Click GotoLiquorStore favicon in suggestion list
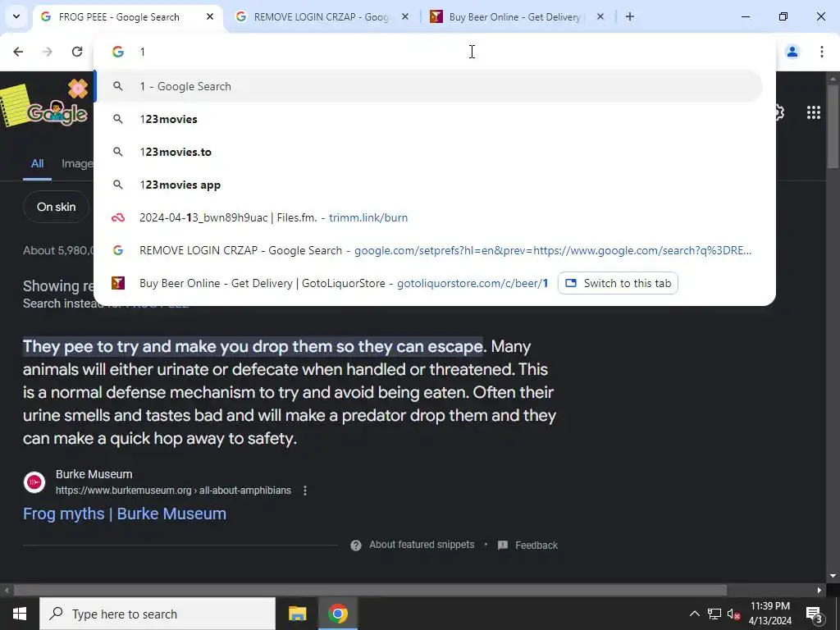 coord(118,283)
